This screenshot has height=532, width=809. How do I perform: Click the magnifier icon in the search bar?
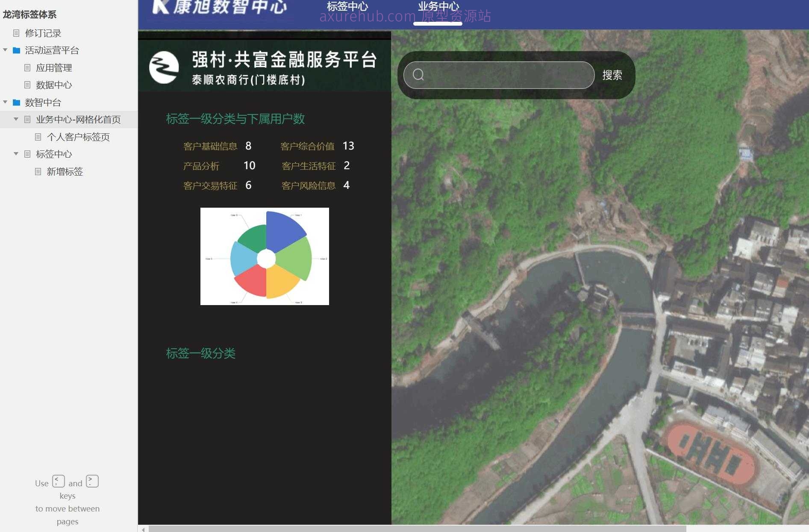pyautogui.click(x=418, y=75)
